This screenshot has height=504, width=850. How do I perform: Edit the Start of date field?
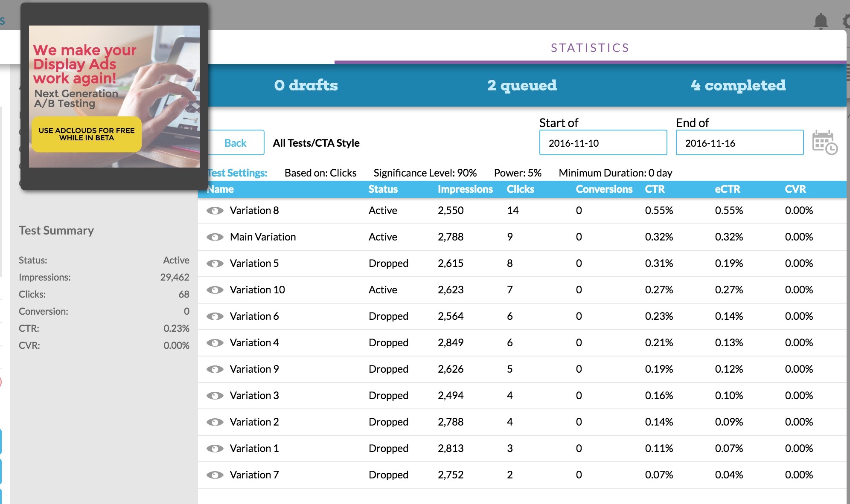click(x=603, y=143)
